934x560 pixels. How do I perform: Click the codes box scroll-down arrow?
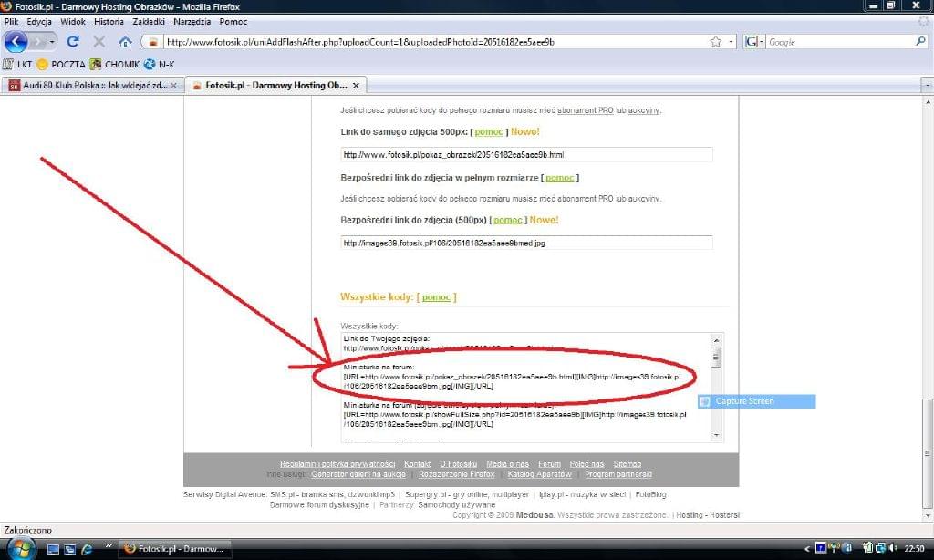(x=716, y=435)
